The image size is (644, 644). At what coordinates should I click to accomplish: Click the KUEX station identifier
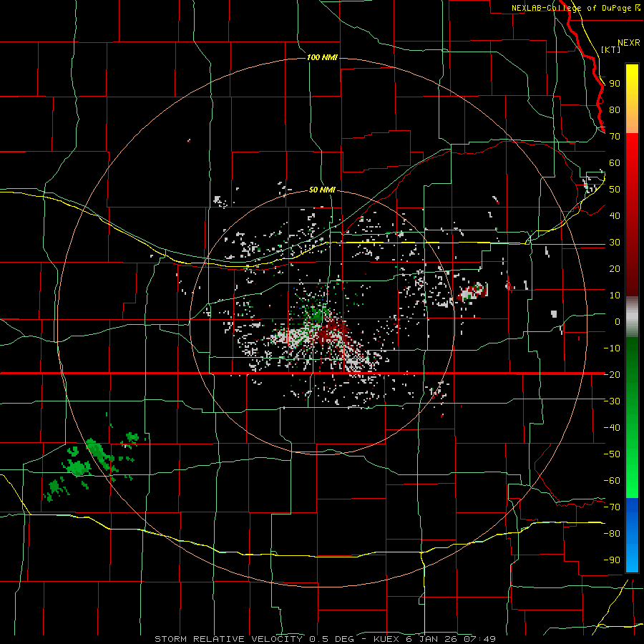pyautogui.click(x=386, y=639)
